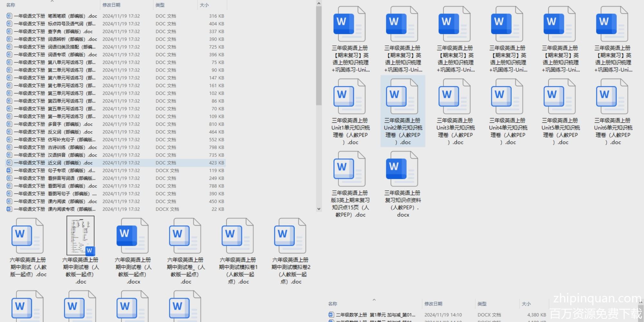This screenshot has height=322, width=644.
Task: Click the sort arrow above the top-left 名称 header
Action: coord(52,2)
